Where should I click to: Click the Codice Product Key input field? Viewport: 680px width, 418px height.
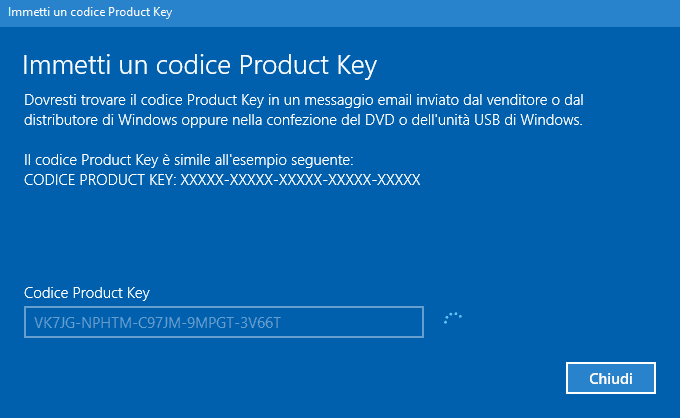tap(225, 322)
